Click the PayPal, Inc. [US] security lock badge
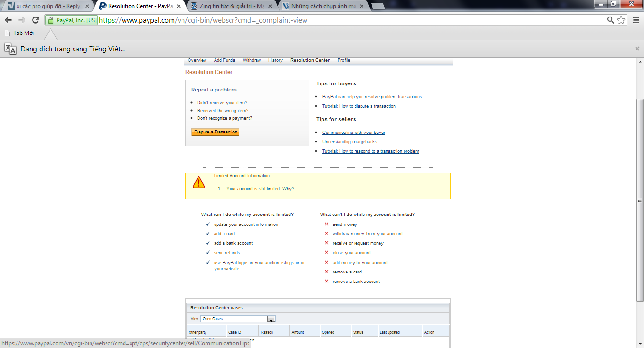 72,20
